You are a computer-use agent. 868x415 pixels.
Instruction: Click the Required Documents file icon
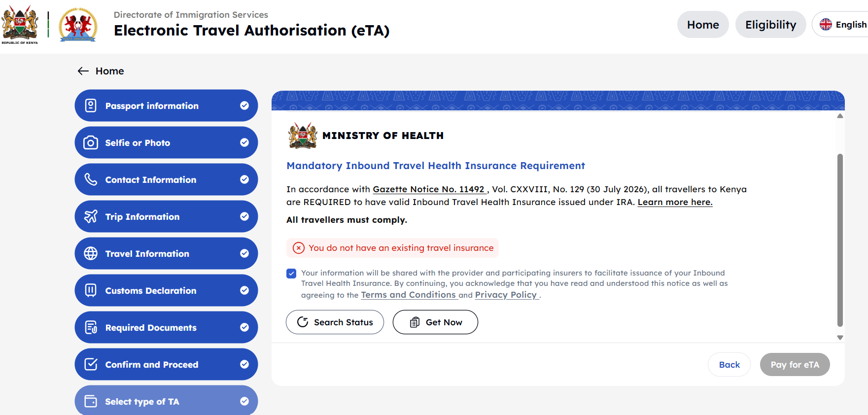[91, 327]
